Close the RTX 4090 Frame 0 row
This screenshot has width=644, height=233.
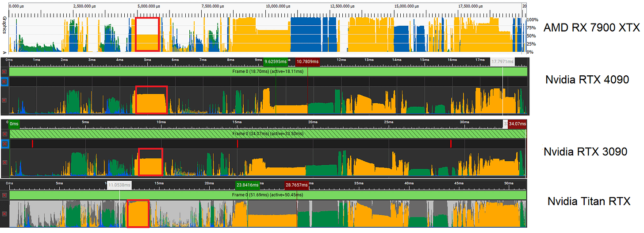click(4, 72)
